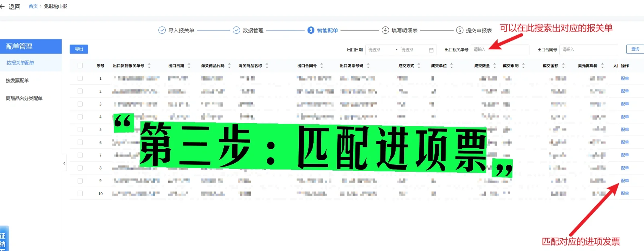Check the checkbox for row 10
The width and height of the screenshot is (644, 251).
pos(80,193)
